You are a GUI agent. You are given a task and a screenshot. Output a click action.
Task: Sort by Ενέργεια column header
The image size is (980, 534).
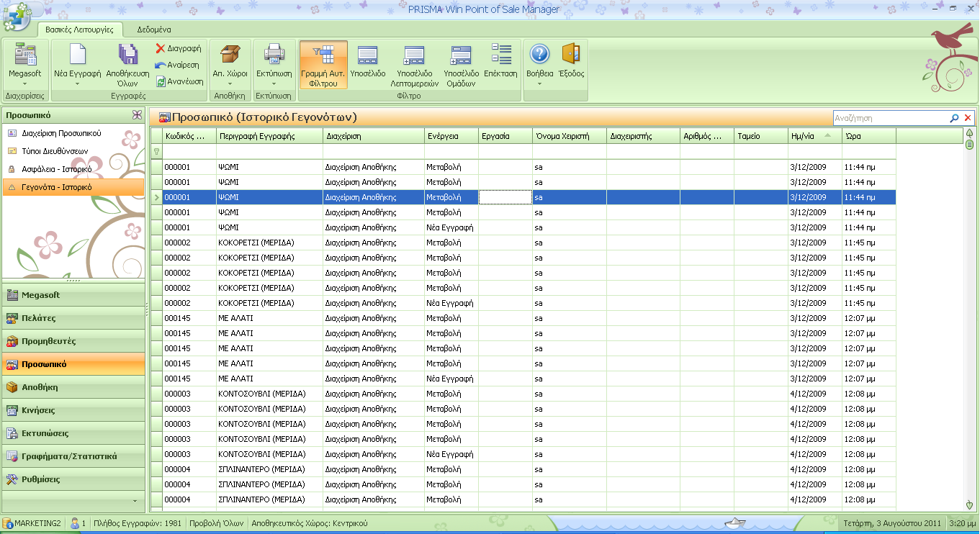pos(451,135)
